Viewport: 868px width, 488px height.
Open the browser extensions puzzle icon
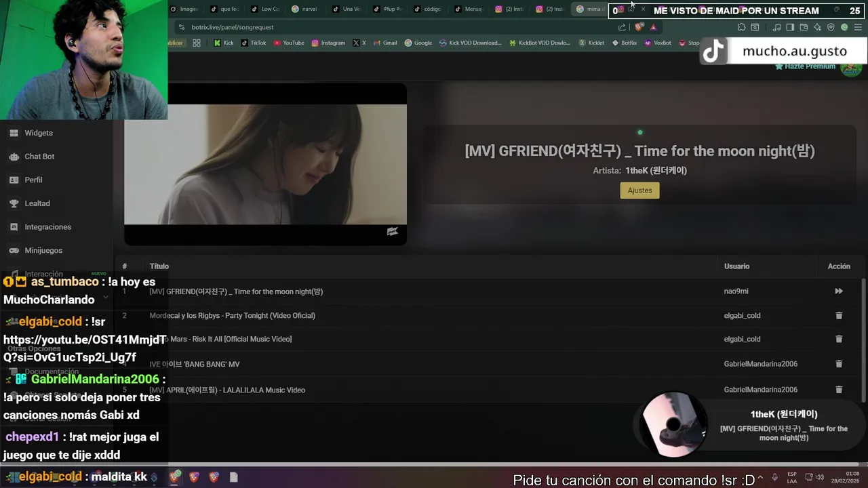[741, 27]
